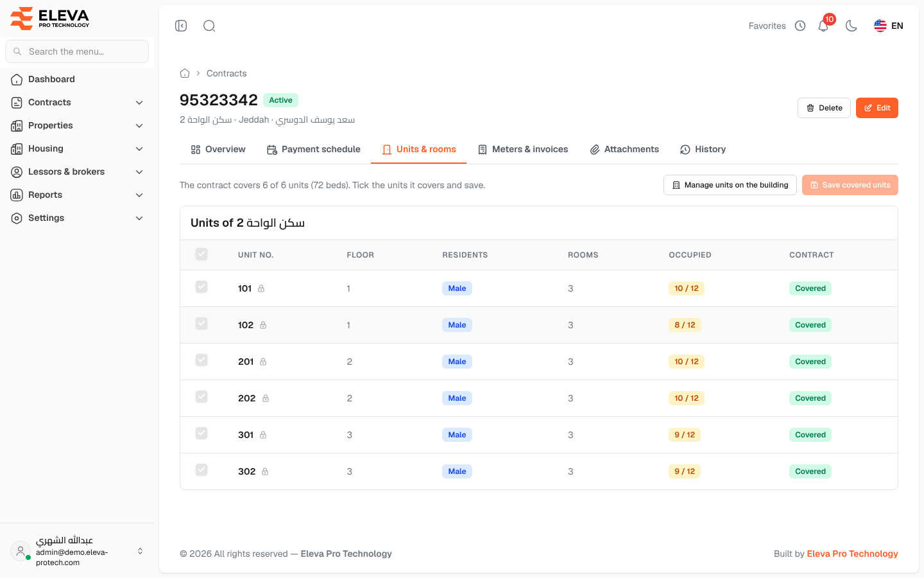Click Save covered units button
924x578 pixels.
850,185
